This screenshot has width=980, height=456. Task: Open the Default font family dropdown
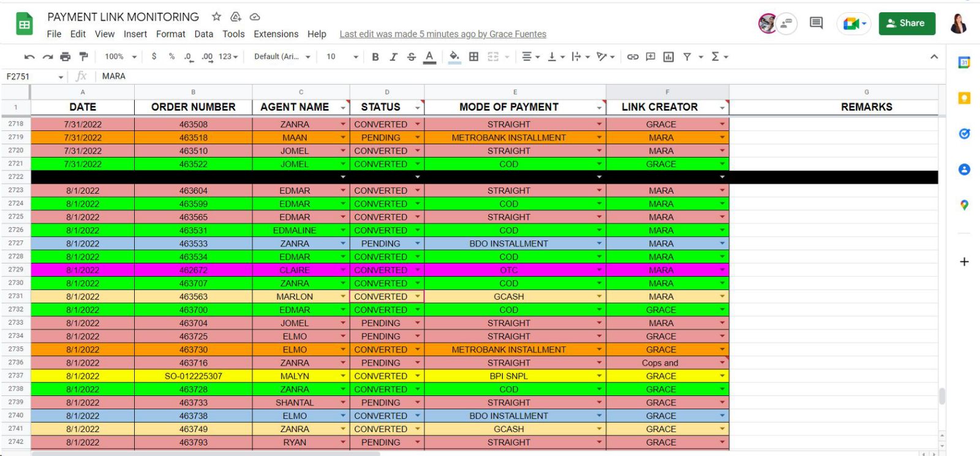tap(282, 57)
